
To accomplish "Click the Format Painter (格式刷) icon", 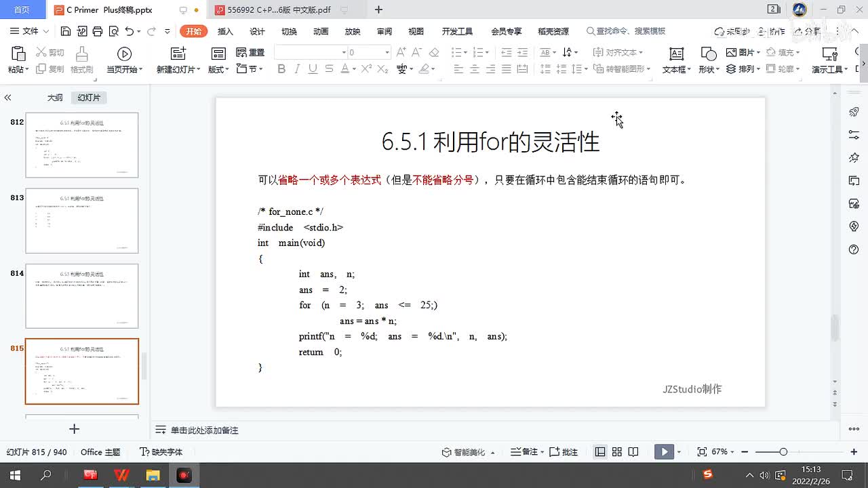I will point(82,54).
